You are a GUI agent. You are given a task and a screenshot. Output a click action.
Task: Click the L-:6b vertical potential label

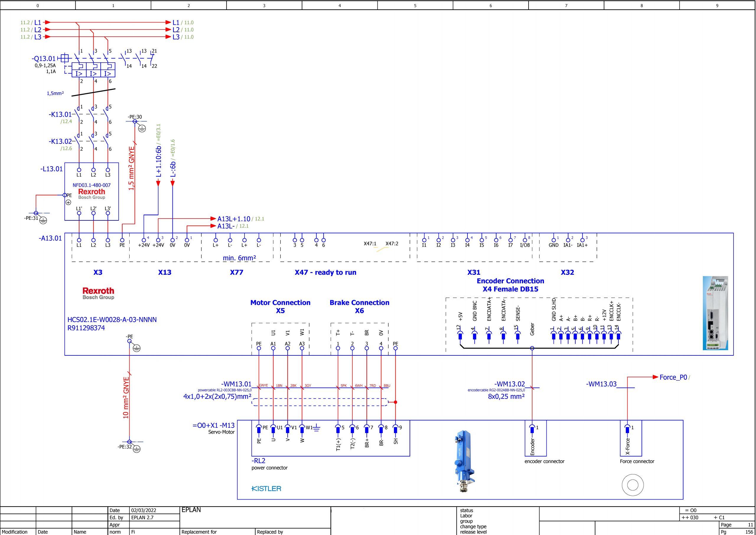pyautogui.click(x=173, y=169)
